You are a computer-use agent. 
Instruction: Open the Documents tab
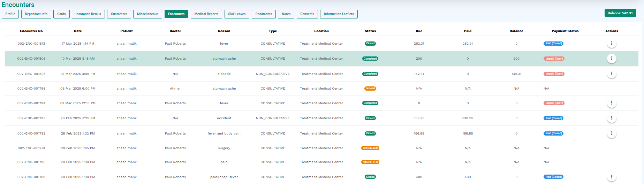pos(264,14)
